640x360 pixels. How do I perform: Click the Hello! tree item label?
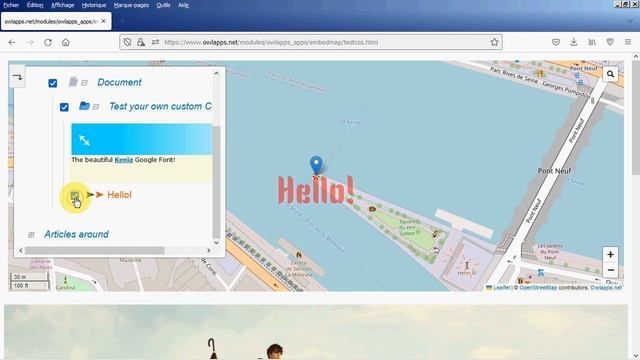tap(119, 195)
